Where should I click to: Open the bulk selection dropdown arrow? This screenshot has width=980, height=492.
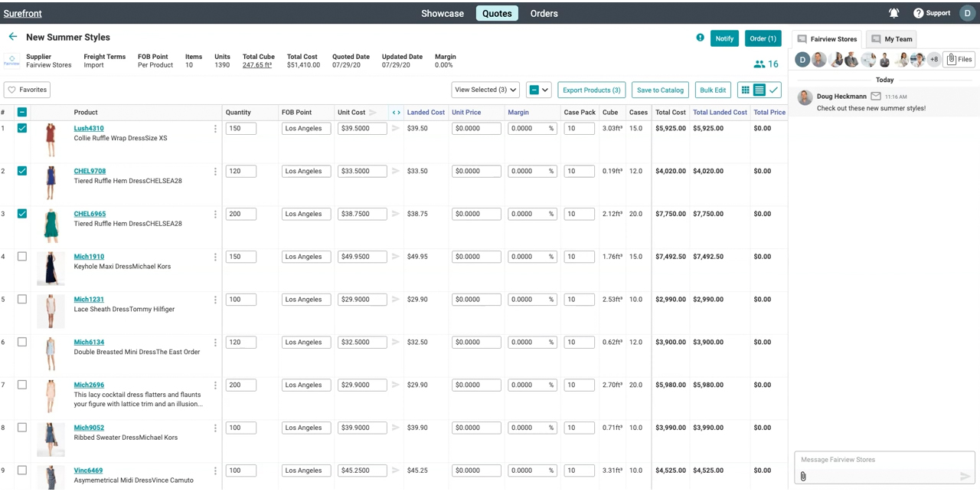click(x=545, y=90)
